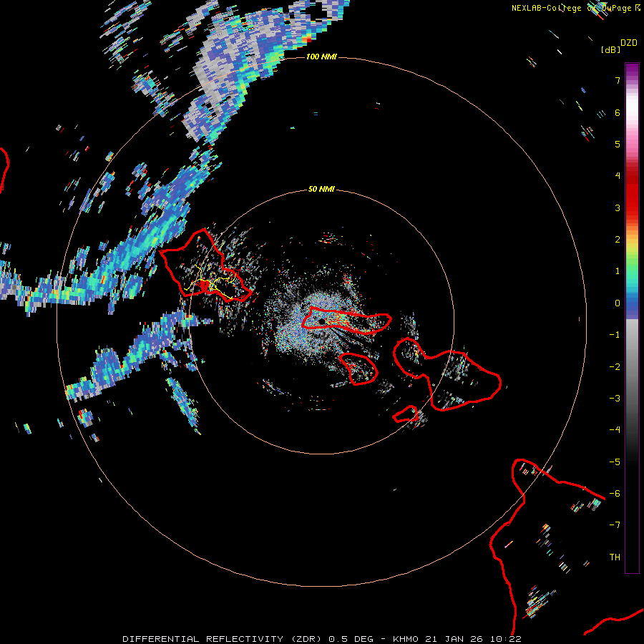This screenshot has height=644, width=644.
Task: Click the yellow road network on Oahu
Action: pos(210,283)
